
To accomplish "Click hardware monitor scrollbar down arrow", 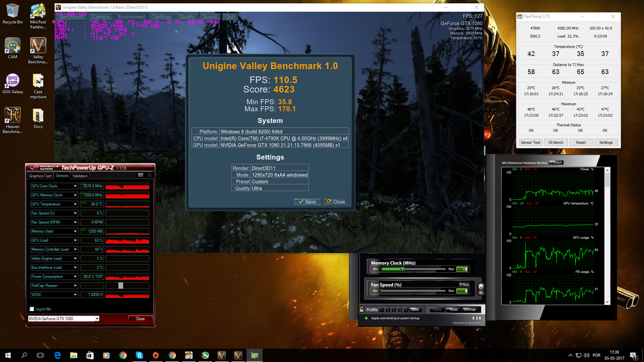I will (x=607, y=302).
